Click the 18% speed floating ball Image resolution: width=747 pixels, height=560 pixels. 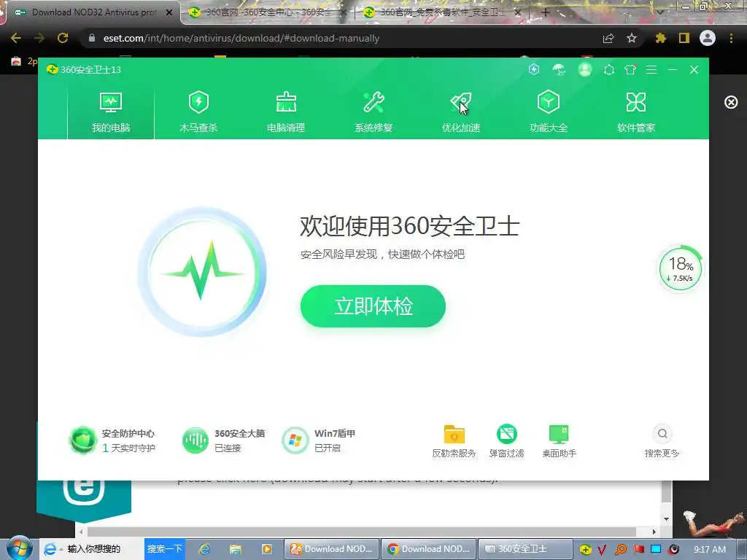click(x=681, y=268)
